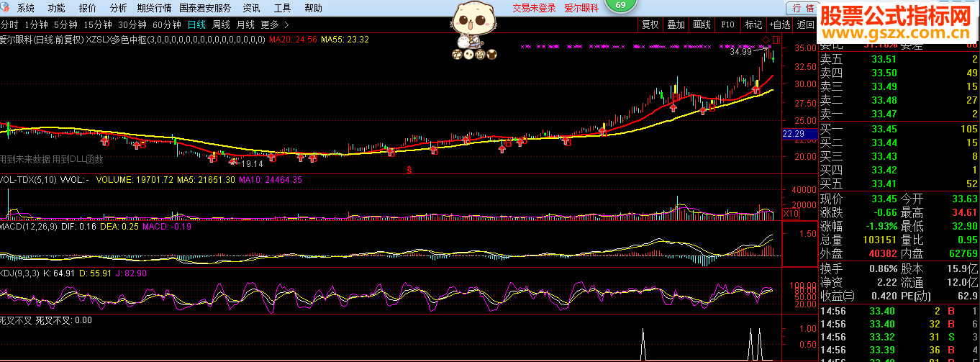This screenshot has width=980, height=362.
Task: Open the 帮助 menu
Action: (313, 8)
